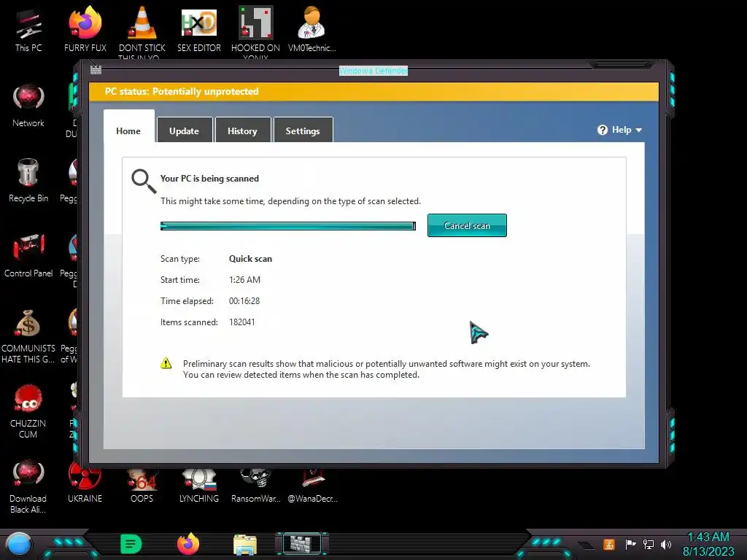Open Firefox from the taskbar
Screen dimensions: 747x560
click(x=188, y=544)
